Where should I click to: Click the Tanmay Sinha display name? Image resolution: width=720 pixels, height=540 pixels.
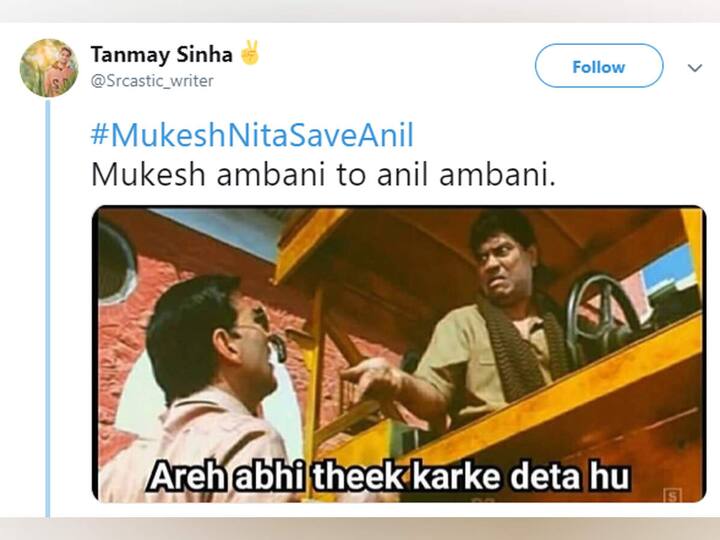click(x=162, y=55)
